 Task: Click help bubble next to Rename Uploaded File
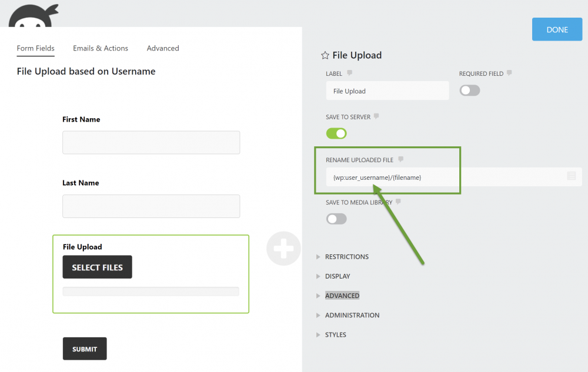[x=400, y=159]
